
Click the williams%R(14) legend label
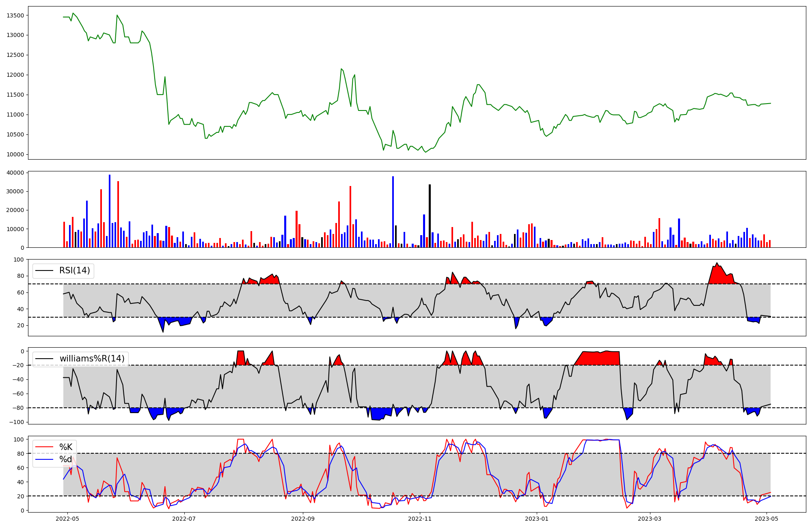(x=92, y=359)
